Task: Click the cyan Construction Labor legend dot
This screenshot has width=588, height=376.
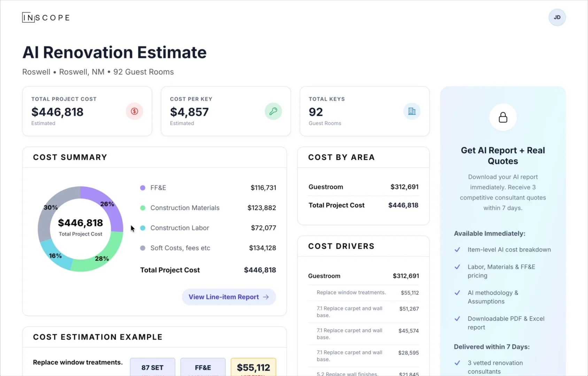Action: 142,228
